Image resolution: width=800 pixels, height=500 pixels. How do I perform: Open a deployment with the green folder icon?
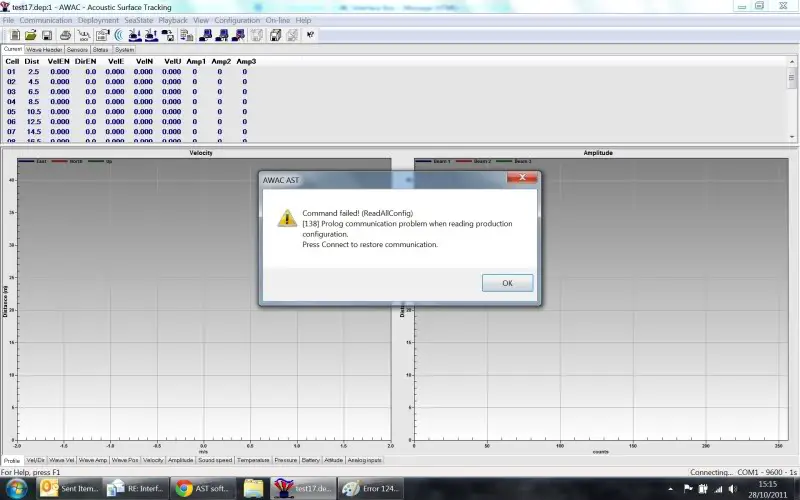coord(31,35)
